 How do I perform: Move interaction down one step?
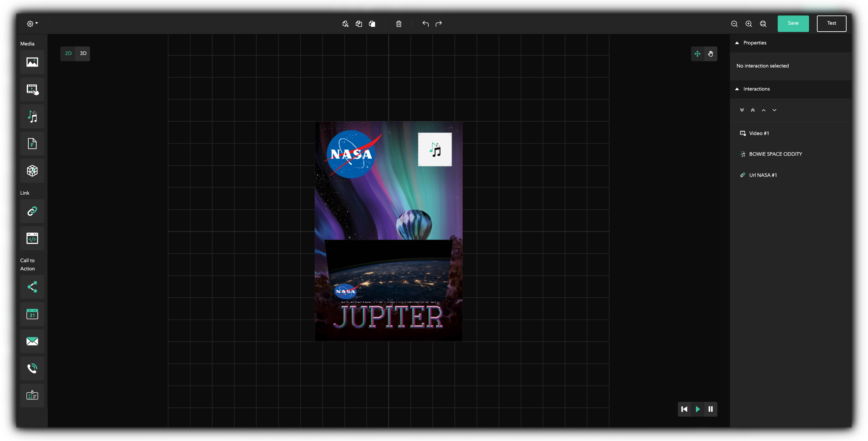point(774,110)
